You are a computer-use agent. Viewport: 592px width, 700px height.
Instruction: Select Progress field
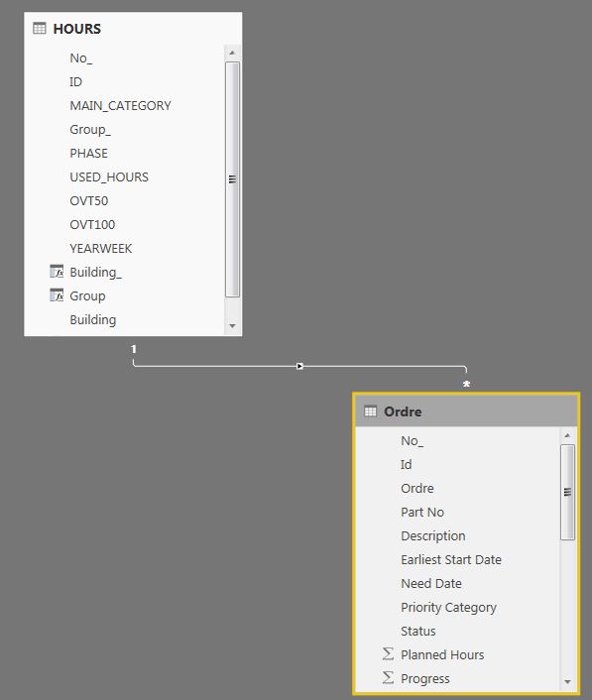(425, 678)
